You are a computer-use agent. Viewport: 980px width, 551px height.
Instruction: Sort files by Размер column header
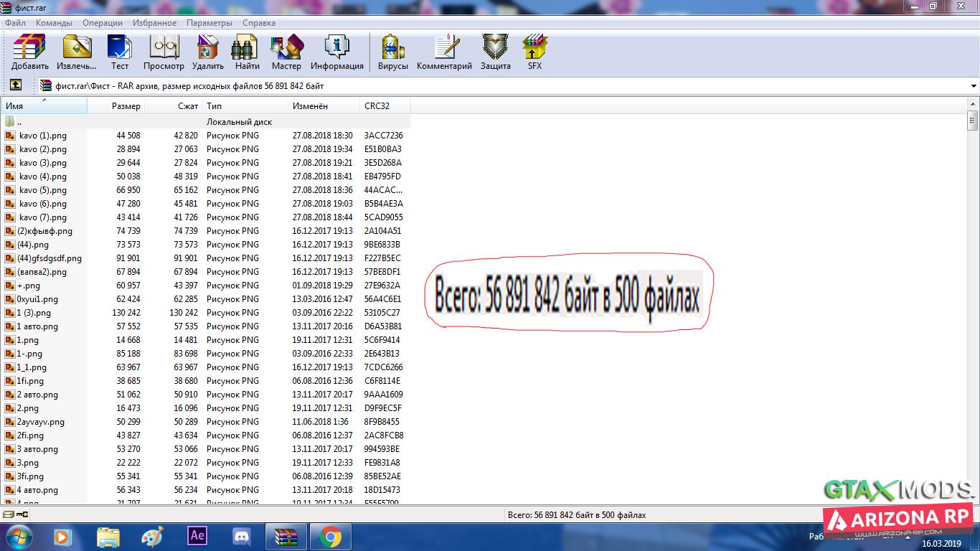coord(126,106)
